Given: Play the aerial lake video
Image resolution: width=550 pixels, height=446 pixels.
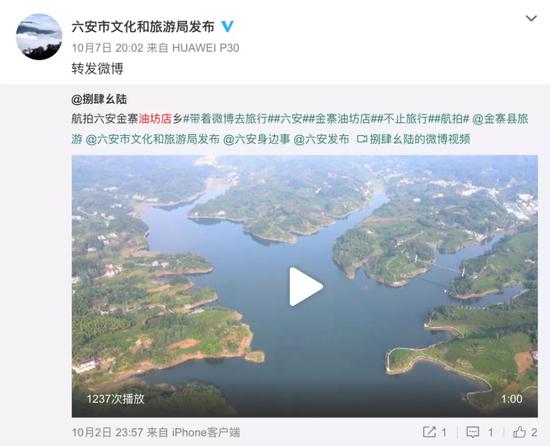Looking at the screenshot, I should [305, 286].
